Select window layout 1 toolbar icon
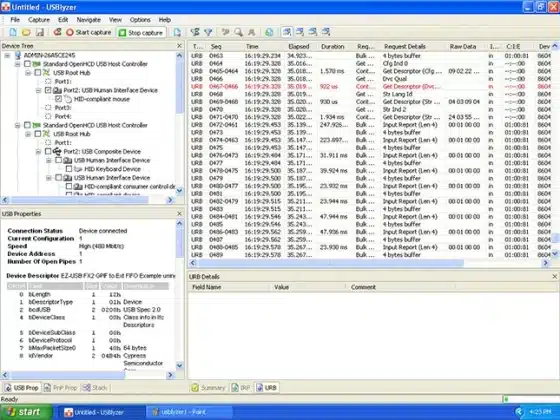The height and width of the screenshot is (420, 560). (286, 32)
